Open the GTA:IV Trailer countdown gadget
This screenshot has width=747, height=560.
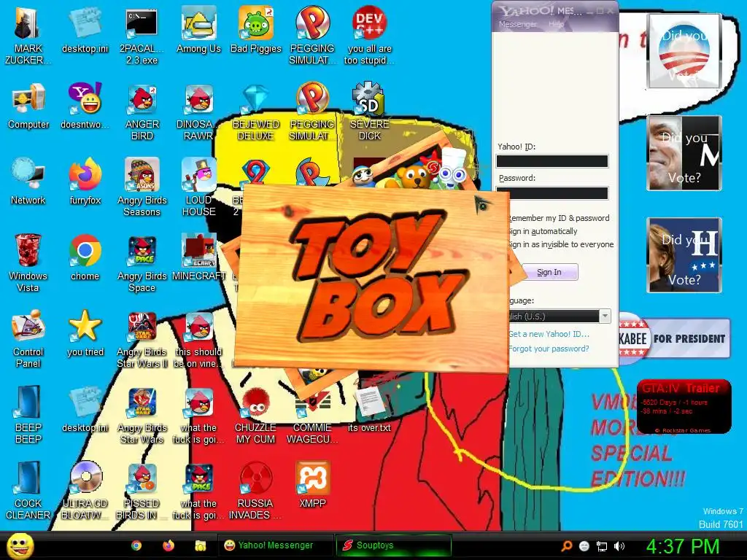pos(684,407)
